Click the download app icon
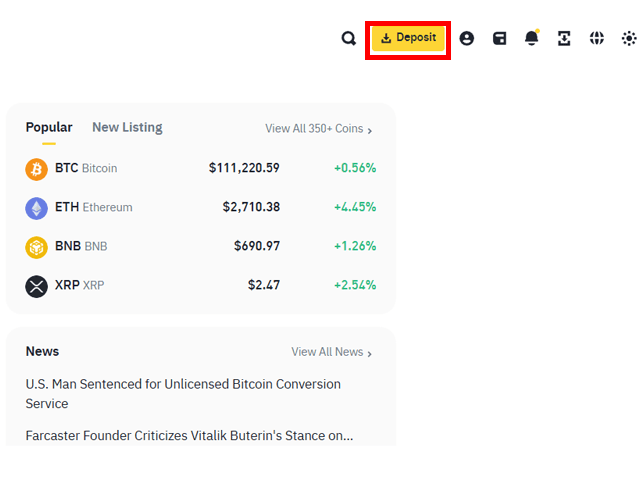 (x=564, y=38)
